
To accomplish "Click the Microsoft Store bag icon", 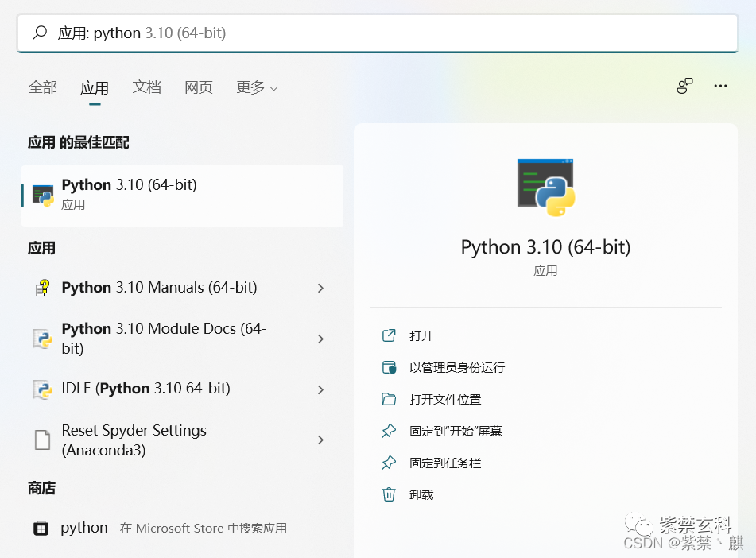I will coord(41,528).
